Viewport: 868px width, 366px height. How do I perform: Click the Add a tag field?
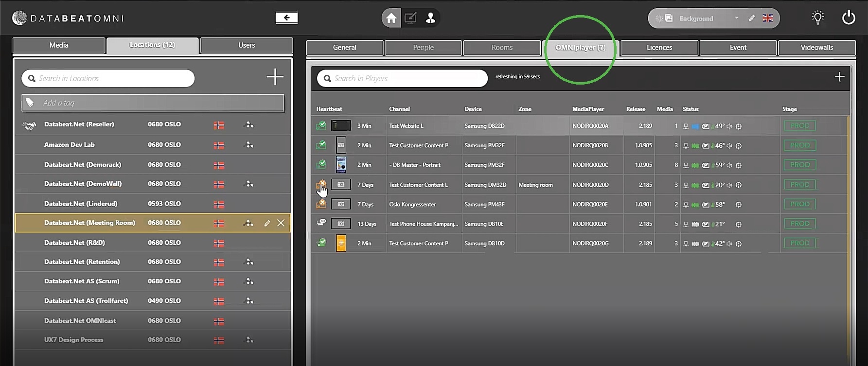point(153,103)
